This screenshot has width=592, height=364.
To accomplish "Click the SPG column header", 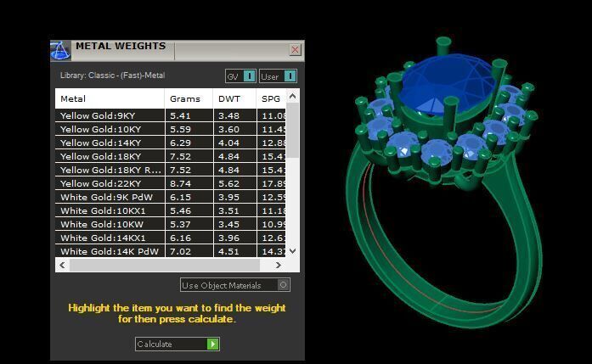I will tap(271, 98).
